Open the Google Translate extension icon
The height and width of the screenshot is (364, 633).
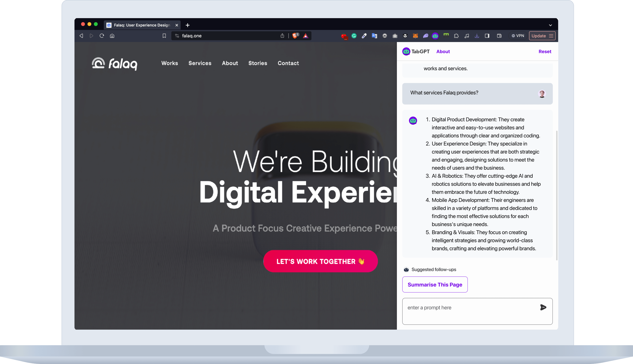[374, 36]
